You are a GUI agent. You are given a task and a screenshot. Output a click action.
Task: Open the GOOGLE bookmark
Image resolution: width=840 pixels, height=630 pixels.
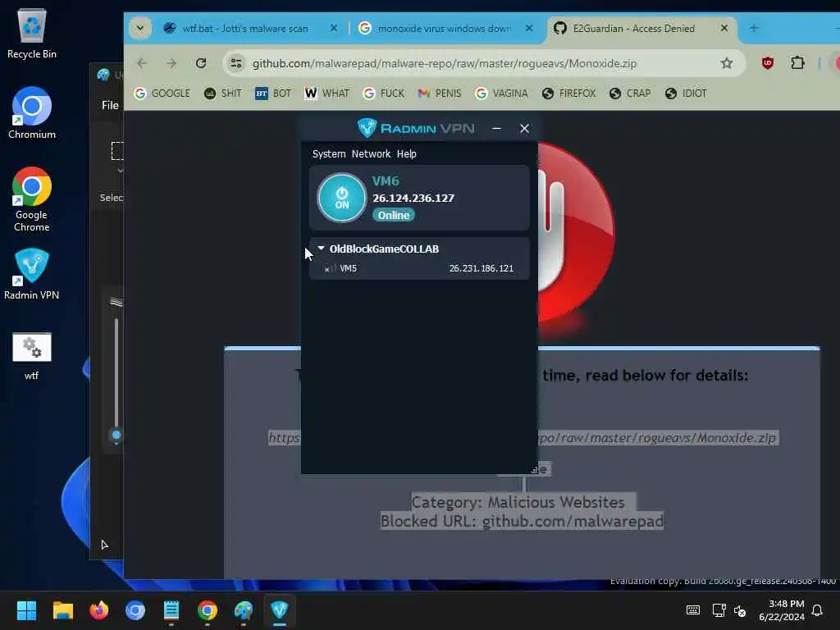point(162,94)
